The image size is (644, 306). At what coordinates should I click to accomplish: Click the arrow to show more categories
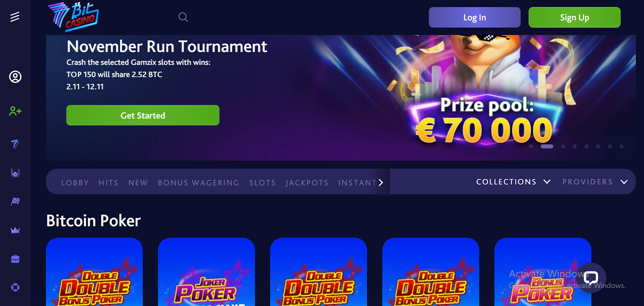(x=381, y=183)
